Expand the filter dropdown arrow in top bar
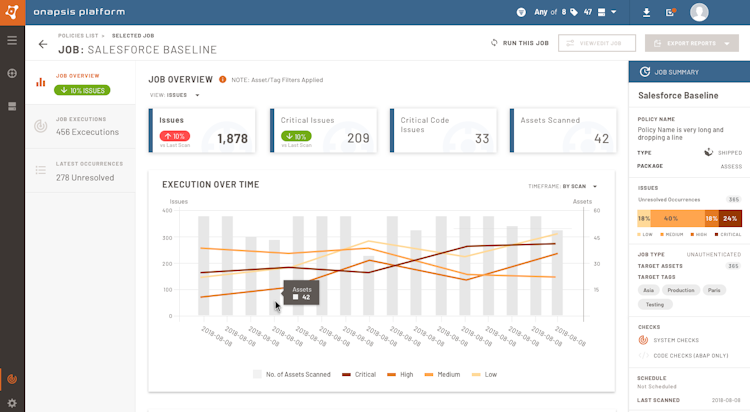This screenshot has height=412, width=750. point(614,12)
